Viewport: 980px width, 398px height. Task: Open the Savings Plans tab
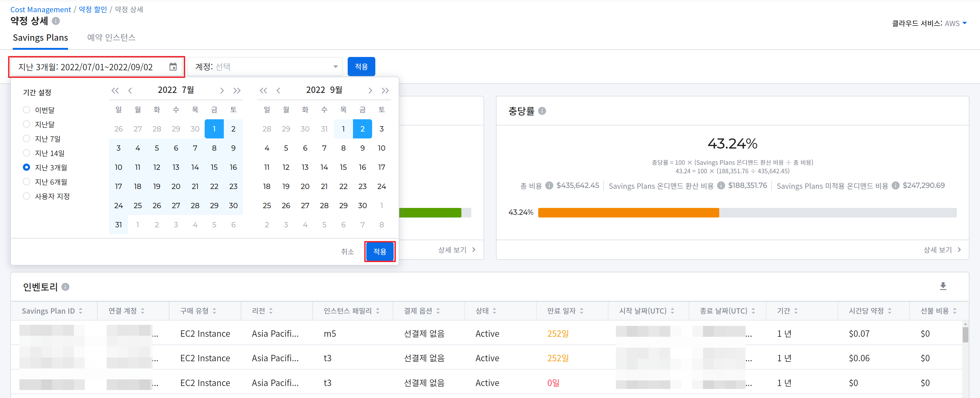pyautogui.click(x=40, y=37)
